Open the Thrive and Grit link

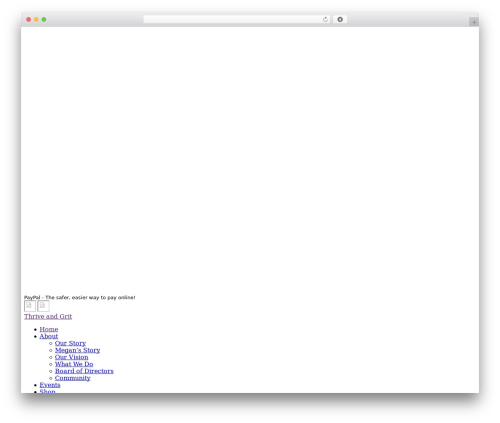[x=48, y=316]
